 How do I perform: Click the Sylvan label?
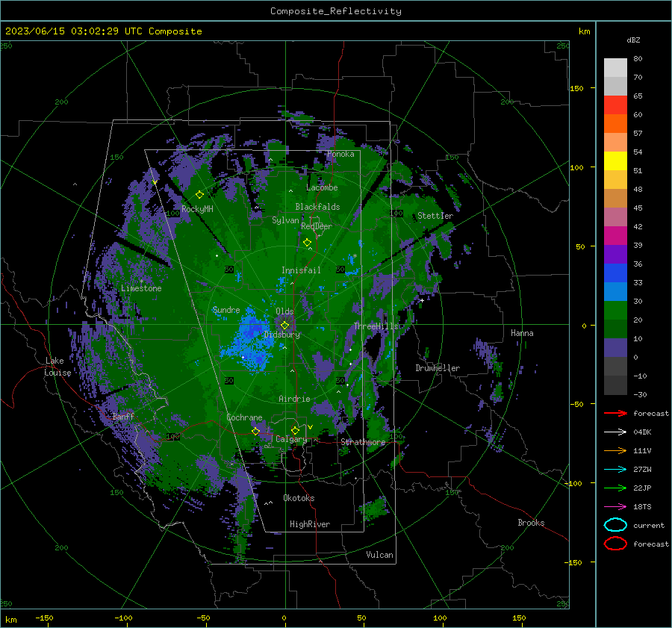pos(285,220)
